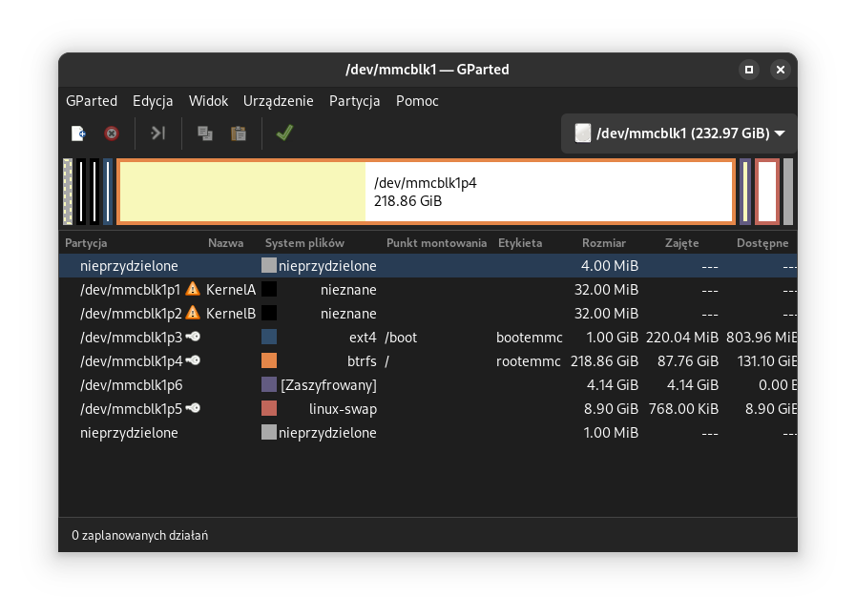Select the /dev/mmcblk1p3 ext4 partition row
The image size is (856, 616).
(x=131, y=338)
